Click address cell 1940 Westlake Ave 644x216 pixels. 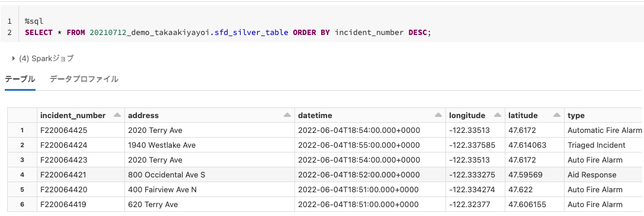[x=210, y=145]
